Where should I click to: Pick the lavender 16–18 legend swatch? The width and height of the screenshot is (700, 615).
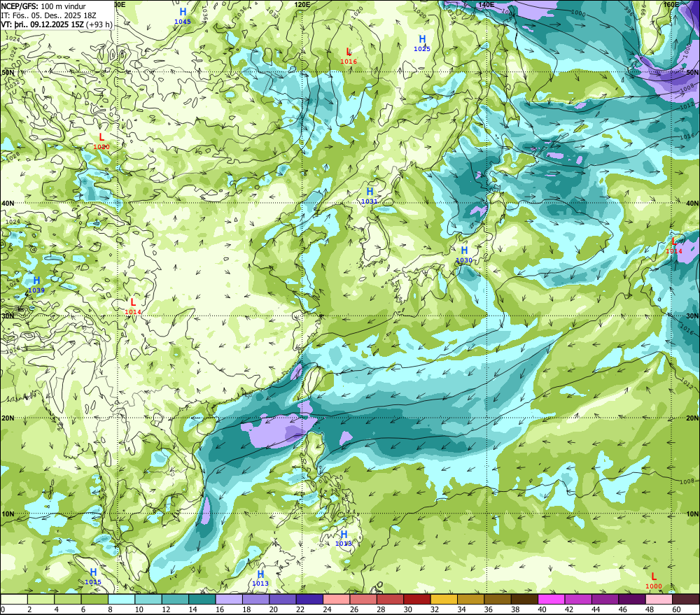tap(229, 599)
